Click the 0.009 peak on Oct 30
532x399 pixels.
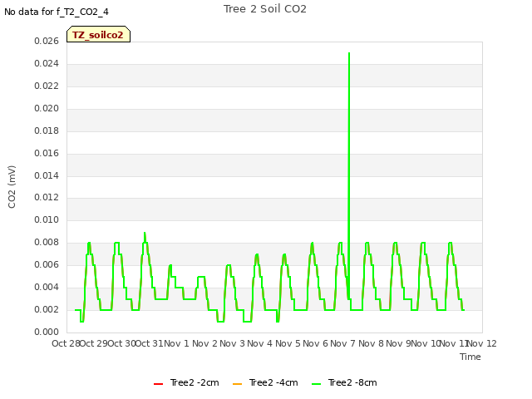145,233
